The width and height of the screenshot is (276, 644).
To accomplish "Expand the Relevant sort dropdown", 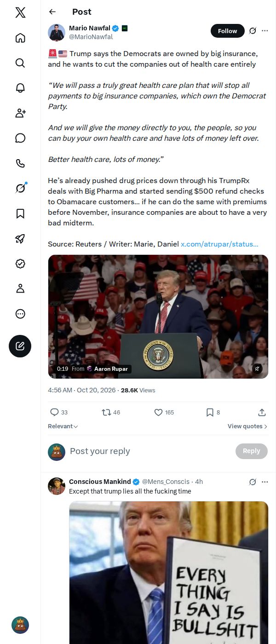I will point(63,426).
